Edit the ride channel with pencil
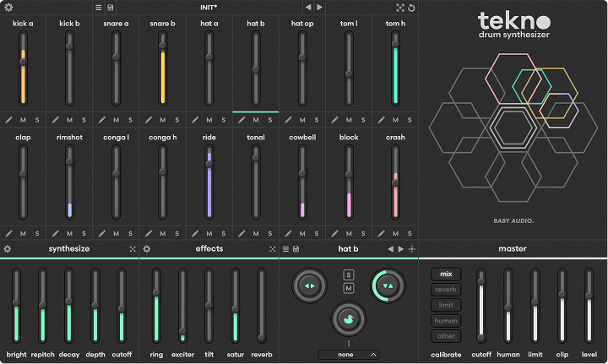This screenshot has width=608, height=364. point(195,233)
